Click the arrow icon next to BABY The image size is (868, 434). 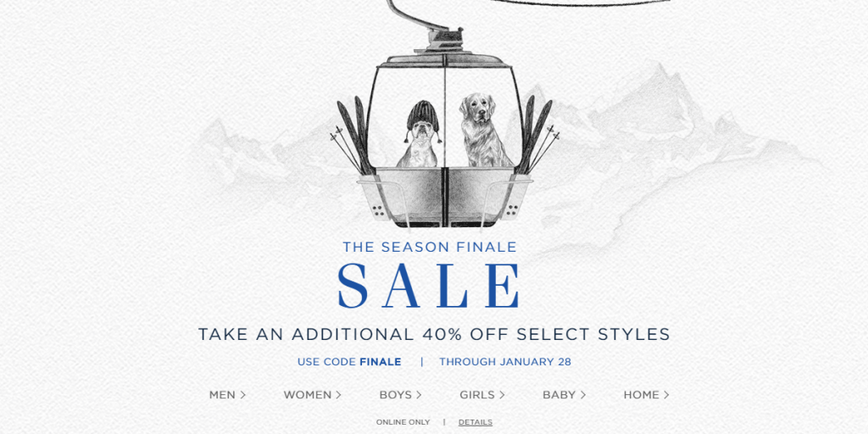point(582,395)
